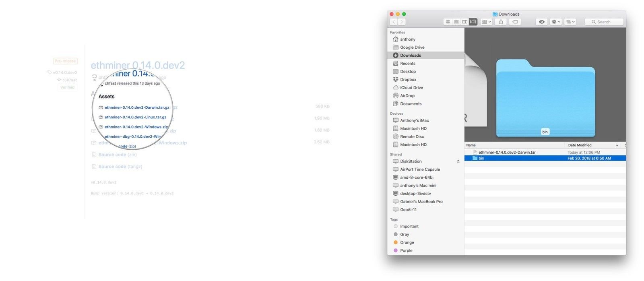Click the Edit Tags toolbar icon
Image resolution: width=644 pixels, height=281 pixels.
click(515, 22)
